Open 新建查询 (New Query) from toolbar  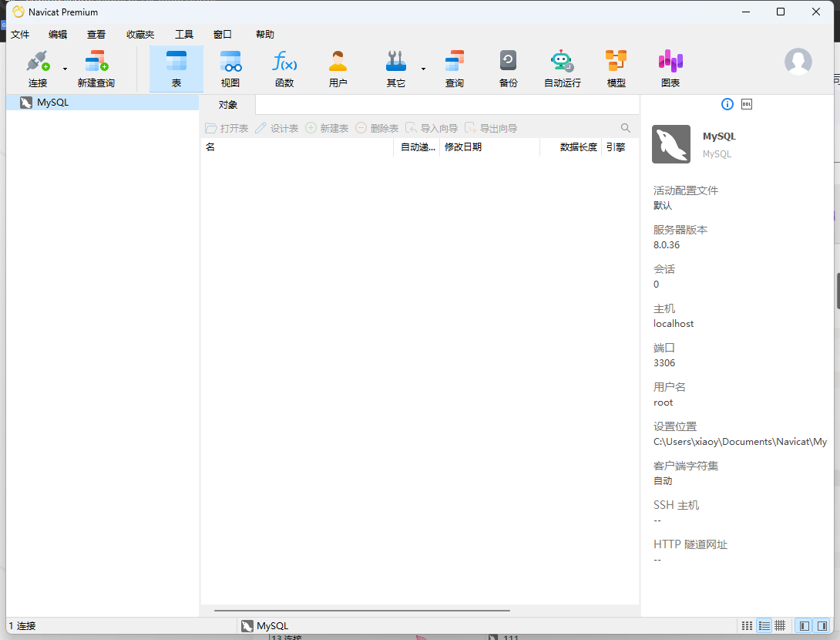pyautogui.click(x=96, y=68)
